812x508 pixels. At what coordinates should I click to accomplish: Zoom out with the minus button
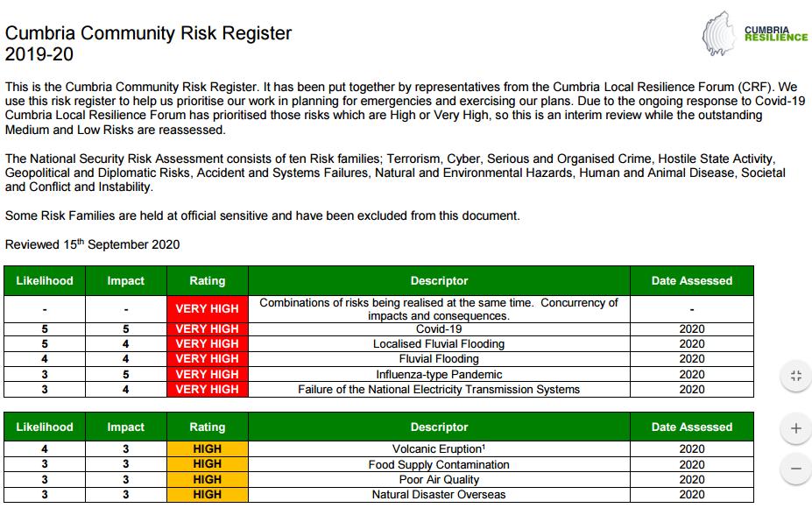[x=795, y=469]
